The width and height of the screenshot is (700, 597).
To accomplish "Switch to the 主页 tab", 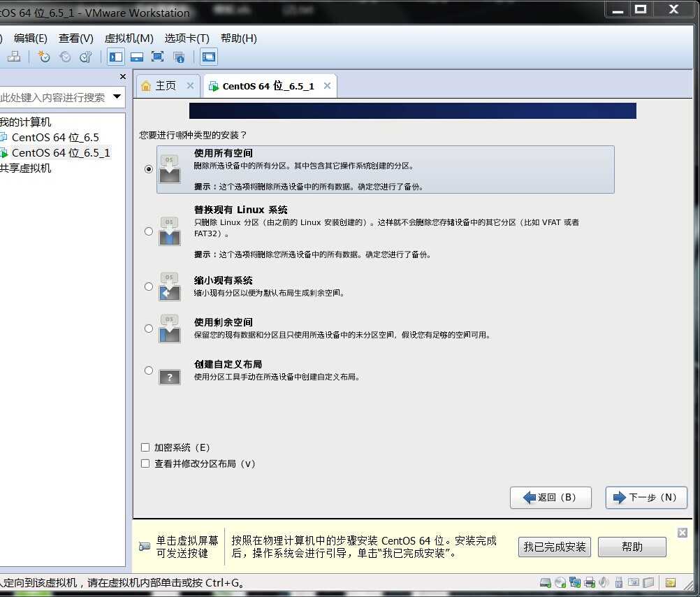I will coord(168,86).
